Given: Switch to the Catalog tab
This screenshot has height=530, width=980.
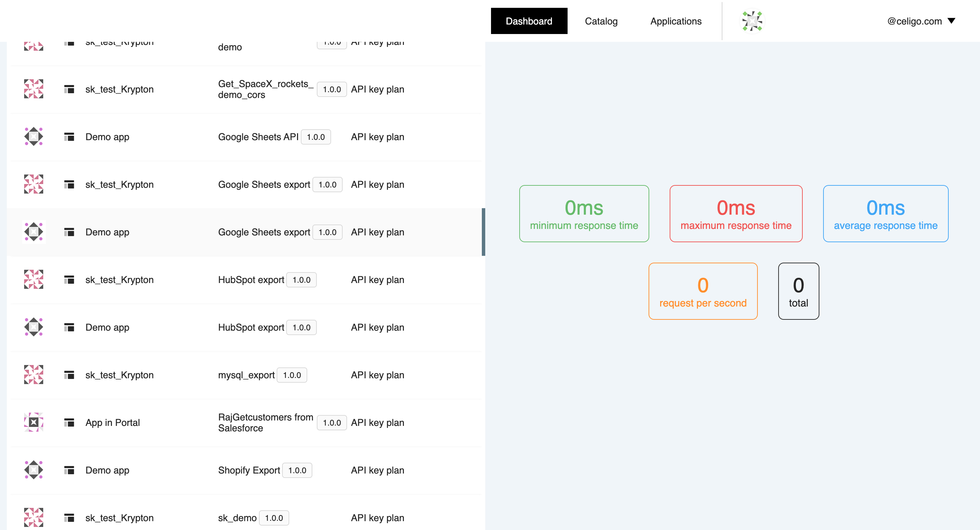Looking at the screenshot, I should tap(601, 21).
